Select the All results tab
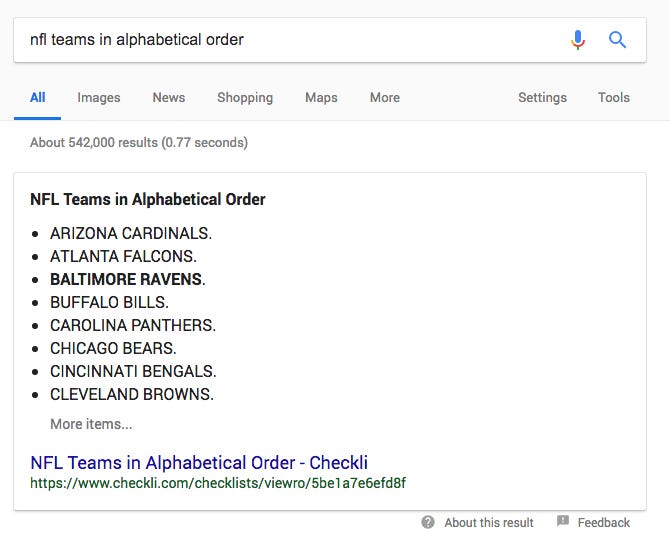This screenshot has width=670, height=542. (x=38, y=97)
